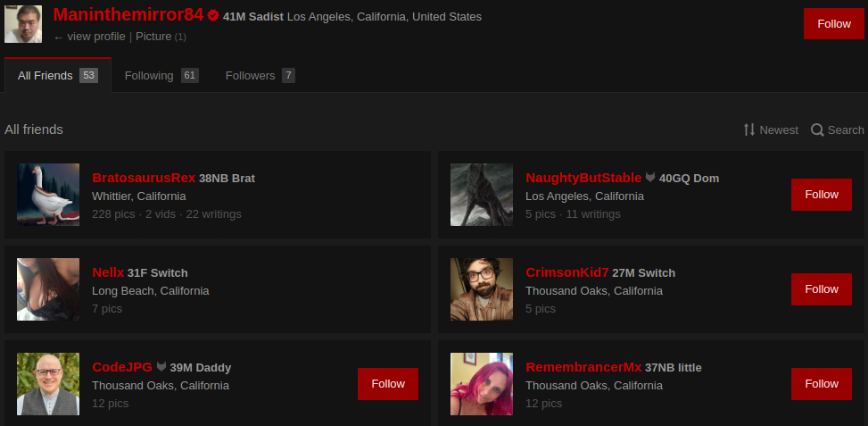Click 'Thousand Oaks, California' under RemembrancerMx
The width and height of the screenshot is (868, 426).
pyautogui.click(x=594, y=386)
